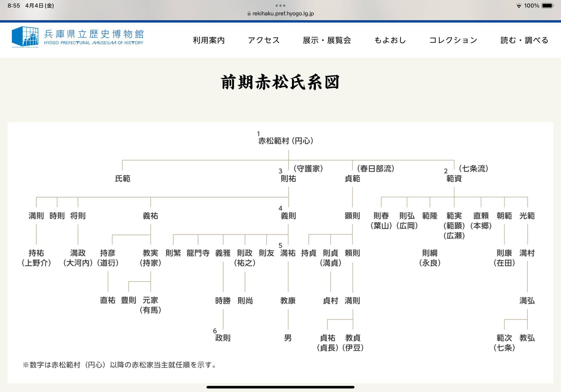
Task: Open the 利用案内 menu
Action: click(209, 40)
